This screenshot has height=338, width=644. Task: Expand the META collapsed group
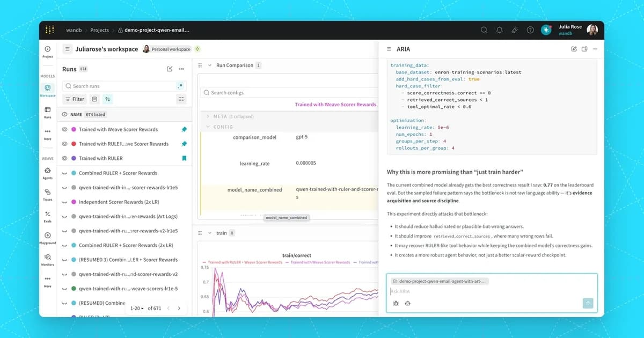click(208, 116)
